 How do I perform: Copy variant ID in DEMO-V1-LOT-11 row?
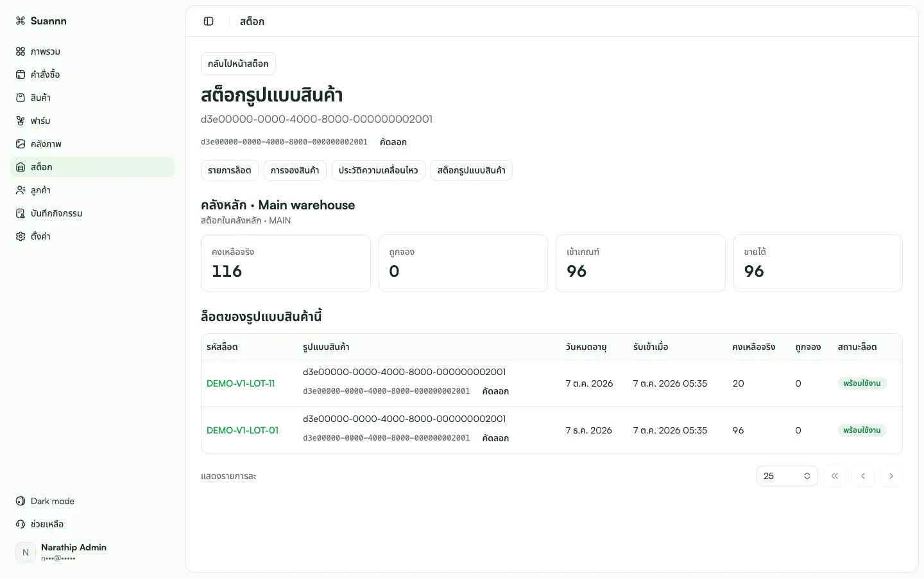pos(495,391)
